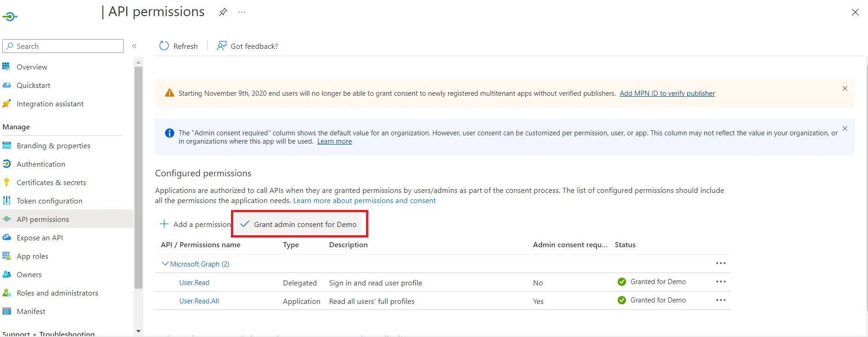Screen dimensions: 868x337
Task: Sort by API / Permissions name column
Action: [x=201, y=245]
